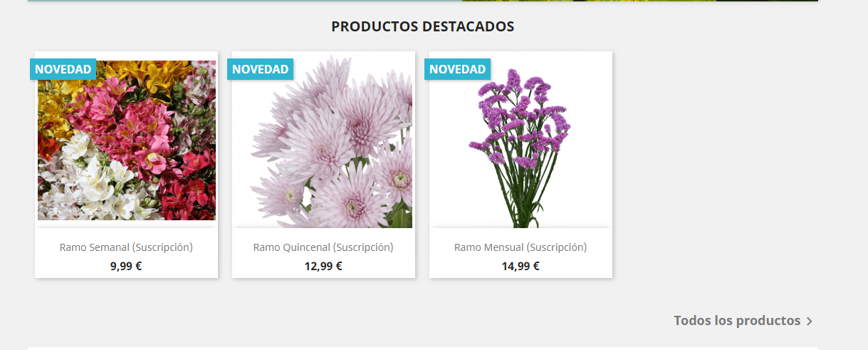Open the Ramo Semanal (Suscripción) product link

(126, 247)
